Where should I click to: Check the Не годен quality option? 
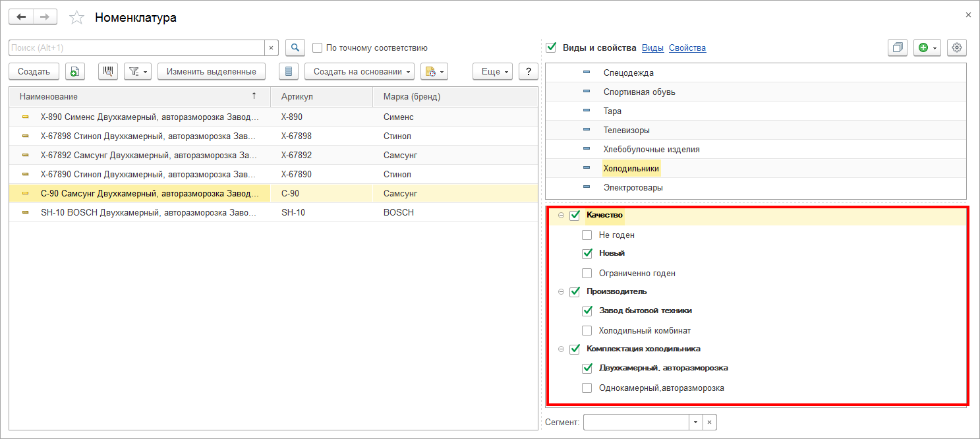tap(587, 235)
